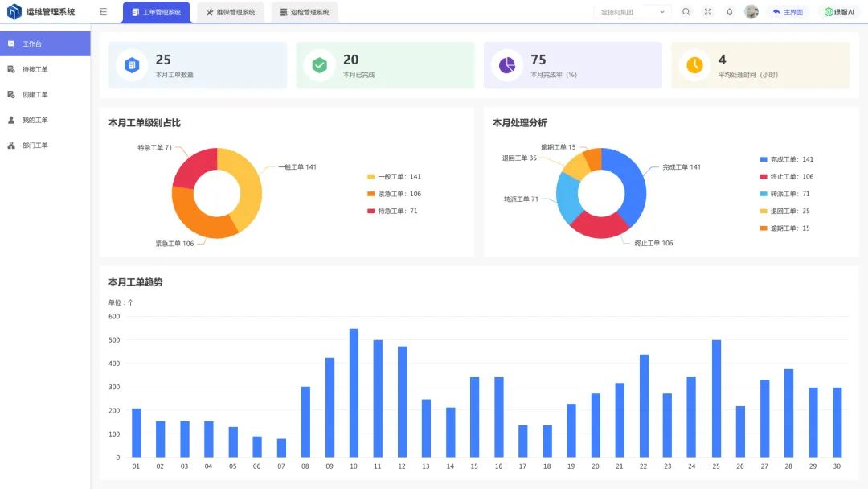Toggle the 紧急工单: 106 legend entry
Image resolution: width=868 pixels, height=489 pixels.
pyautogui.click(x=394, y=194)
